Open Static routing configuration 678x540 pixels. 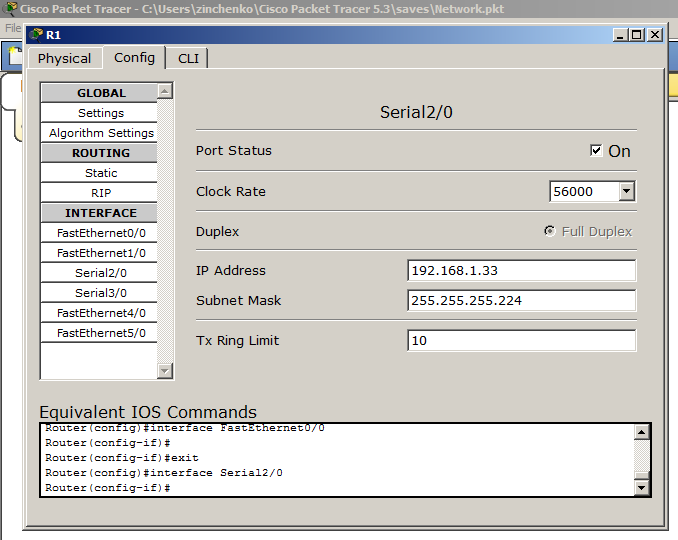tap(99, 173)
